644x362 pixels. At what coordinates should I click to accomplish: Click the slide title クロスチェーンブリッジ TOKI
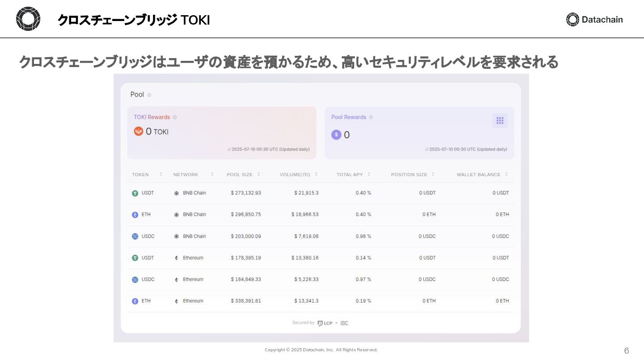point(134,20)
